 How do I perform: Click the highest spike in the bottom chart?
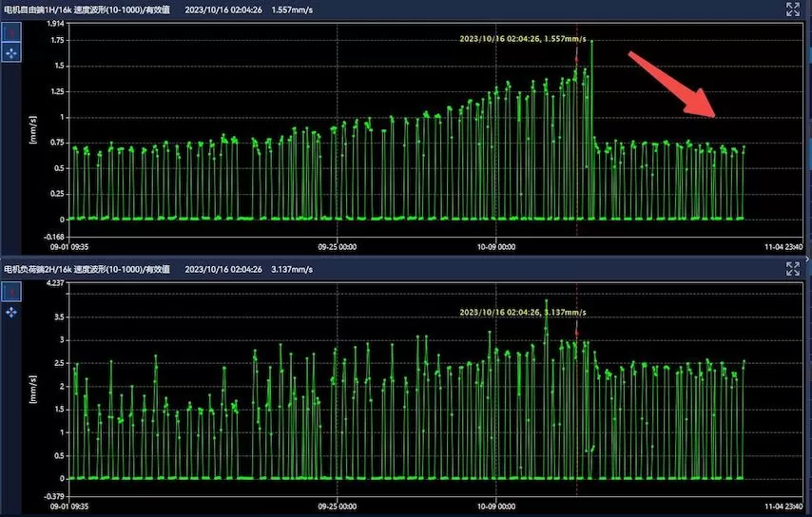pos(546,302)
